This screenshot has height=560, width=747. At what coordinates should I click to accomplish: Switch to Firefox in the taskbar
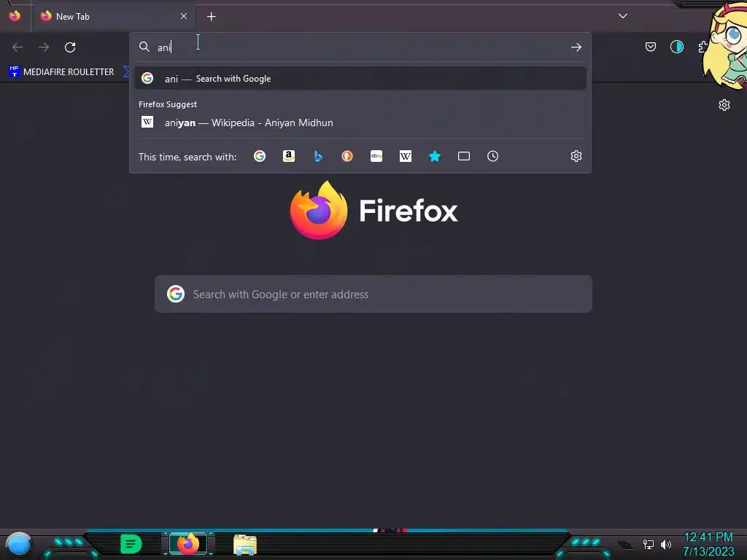(x=188, y=544)
